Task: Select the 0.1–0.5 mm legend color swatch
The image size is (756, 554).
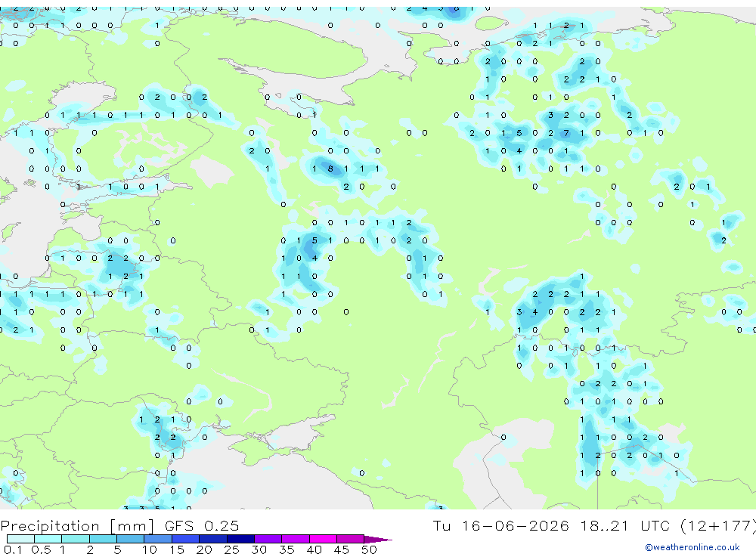Action: click(20, 539)
